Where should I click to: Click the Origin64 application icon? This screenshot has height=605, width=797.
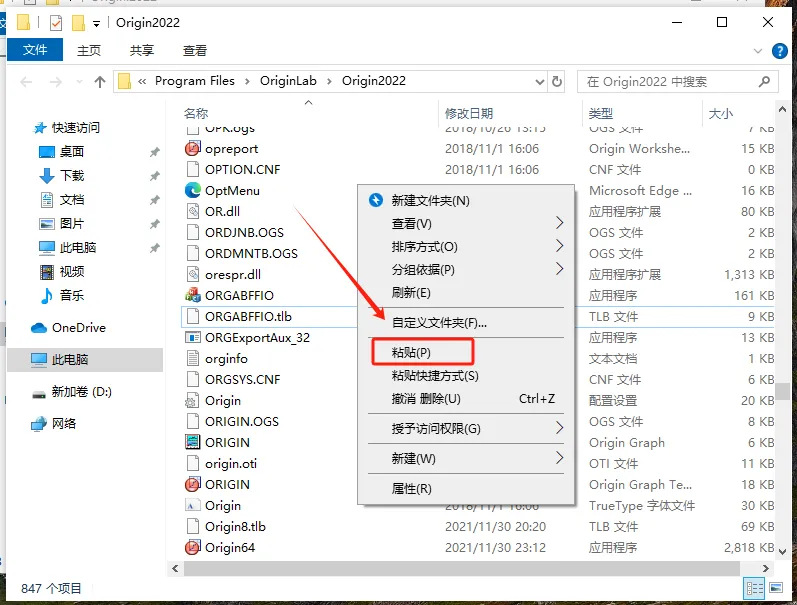[193, 548]
